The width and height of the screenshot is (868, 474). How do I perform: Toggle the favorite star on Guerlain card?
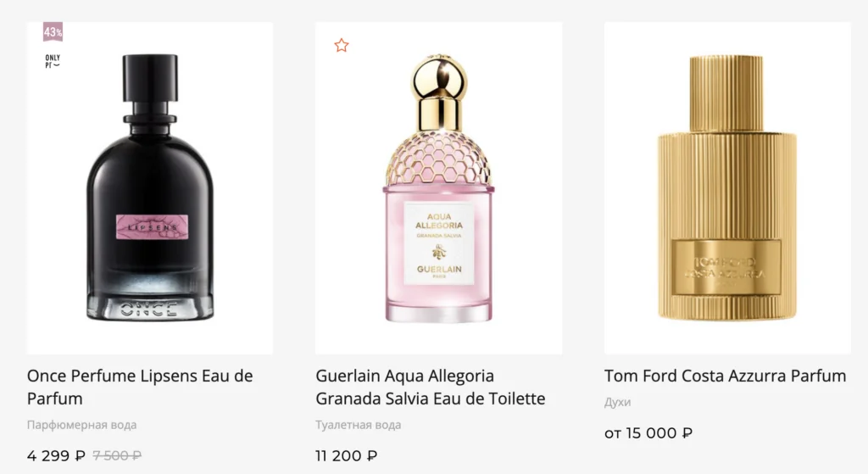pyautogui.click(x=342, y=46)
